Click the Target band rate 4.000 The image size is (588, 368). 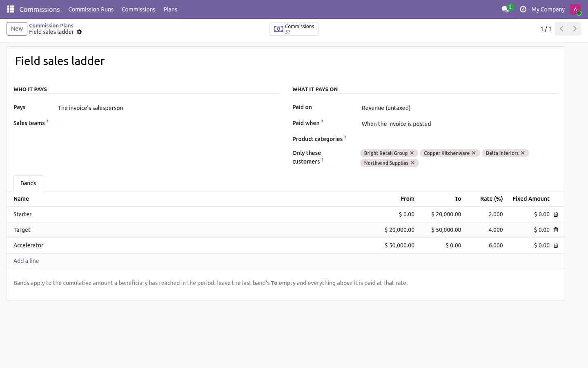pyautogui.click(x=495, y=230)
